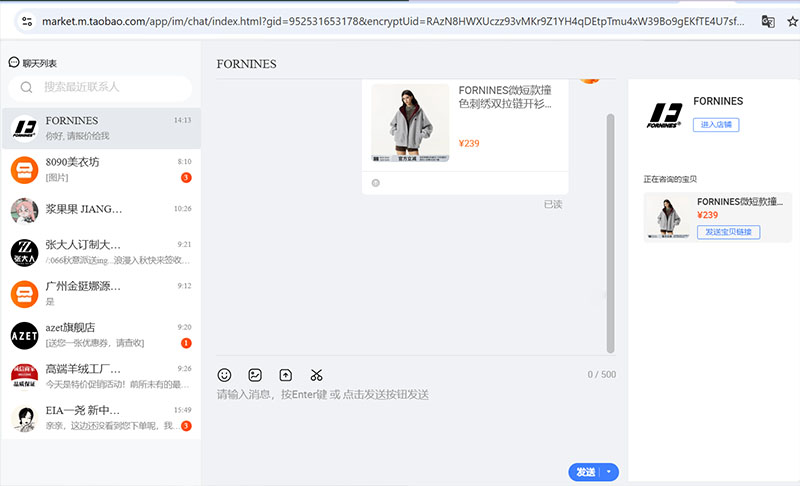Click the 正在咨询的宝贝 label
Image resolution: width=800 pixels, height=486 pixels.
click(670, 179)
